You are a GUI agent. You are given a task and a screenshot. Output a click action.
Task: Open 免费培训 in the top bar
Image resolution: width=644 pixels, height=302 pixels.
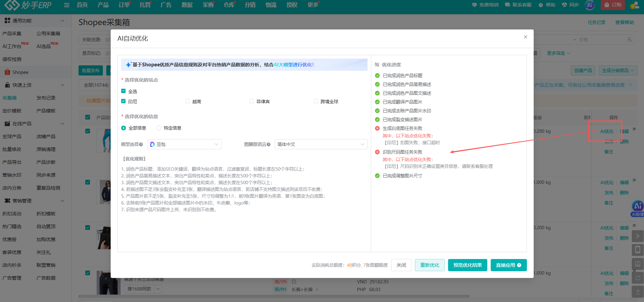tap(485, 5)
